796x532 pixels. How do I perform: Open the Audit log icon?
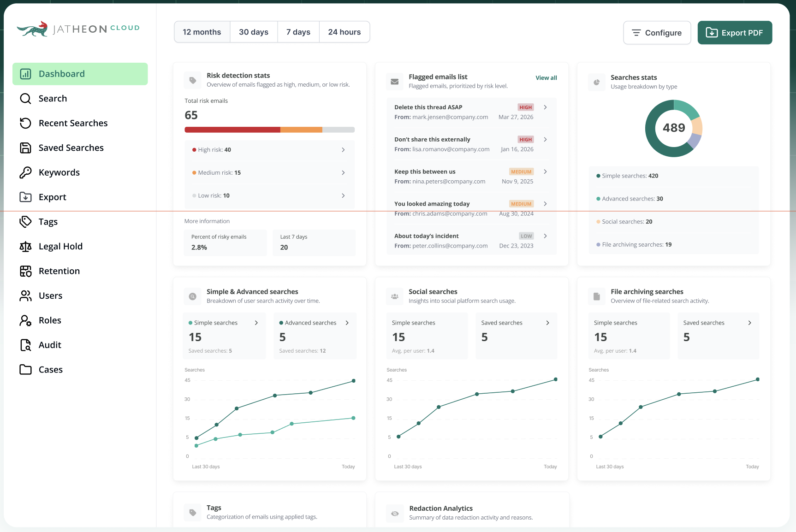[25, 344]
